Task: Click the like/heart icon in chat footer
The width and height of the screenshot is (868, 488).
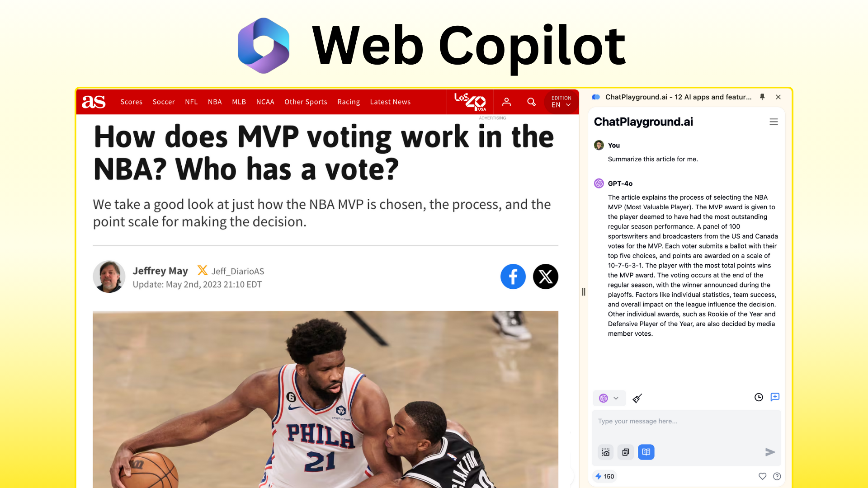Action: [762, 476]
